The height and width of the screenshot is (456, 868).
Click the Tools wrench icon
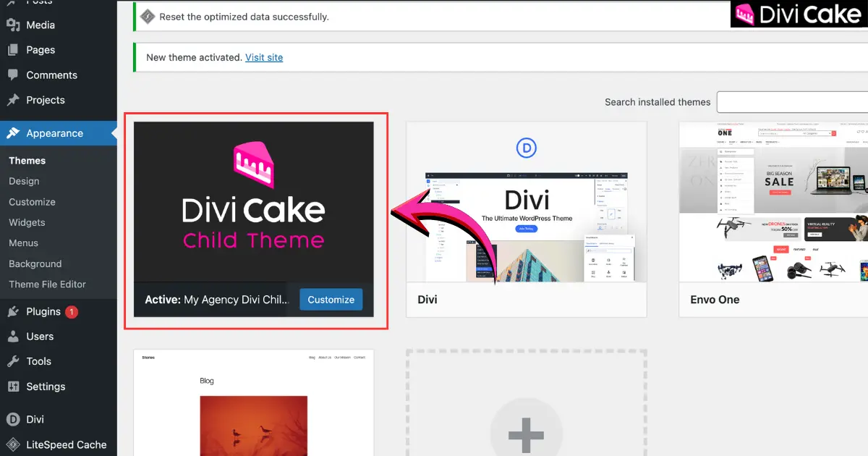click(13, 361)
